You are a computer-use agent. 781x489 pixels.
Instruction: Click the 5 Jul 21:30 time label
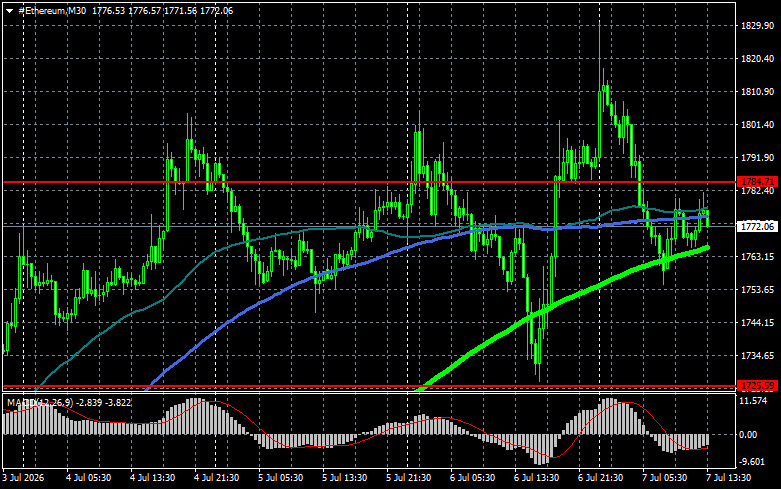click(x=408, y=478)
